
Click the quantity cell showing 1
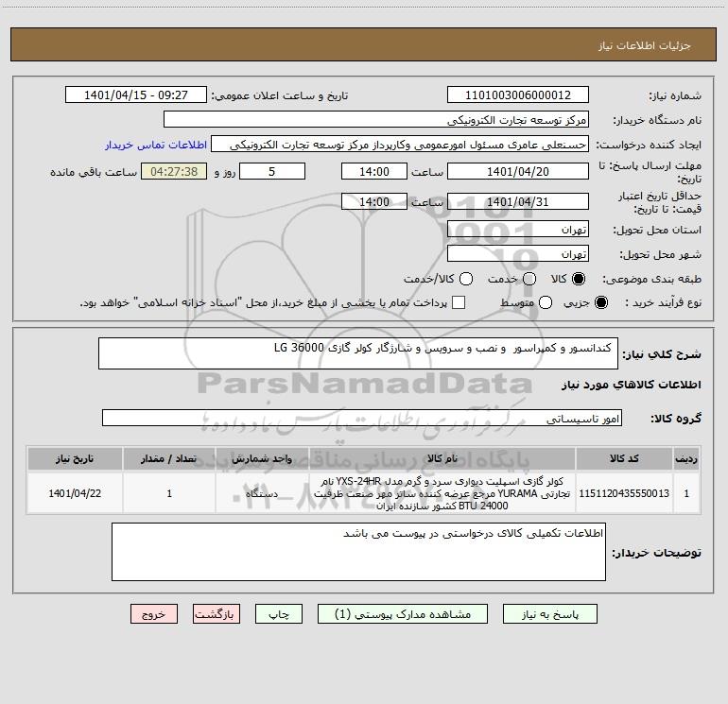tap(169, 493)
